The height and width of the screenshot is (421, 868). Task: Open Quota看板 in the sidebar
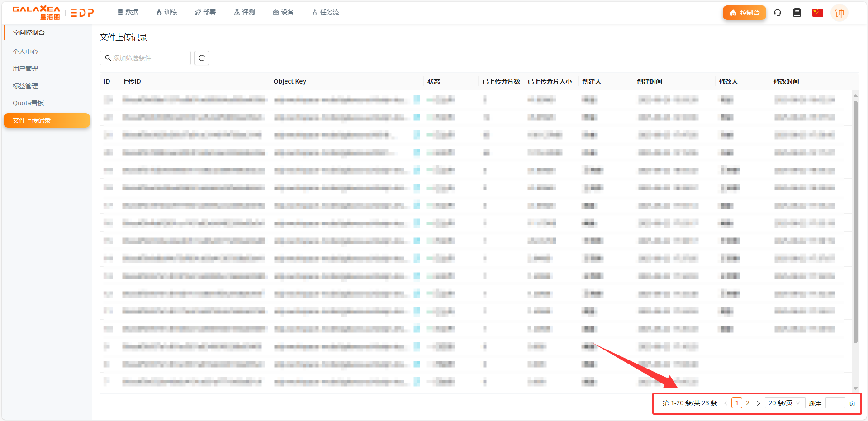[28, 103]
